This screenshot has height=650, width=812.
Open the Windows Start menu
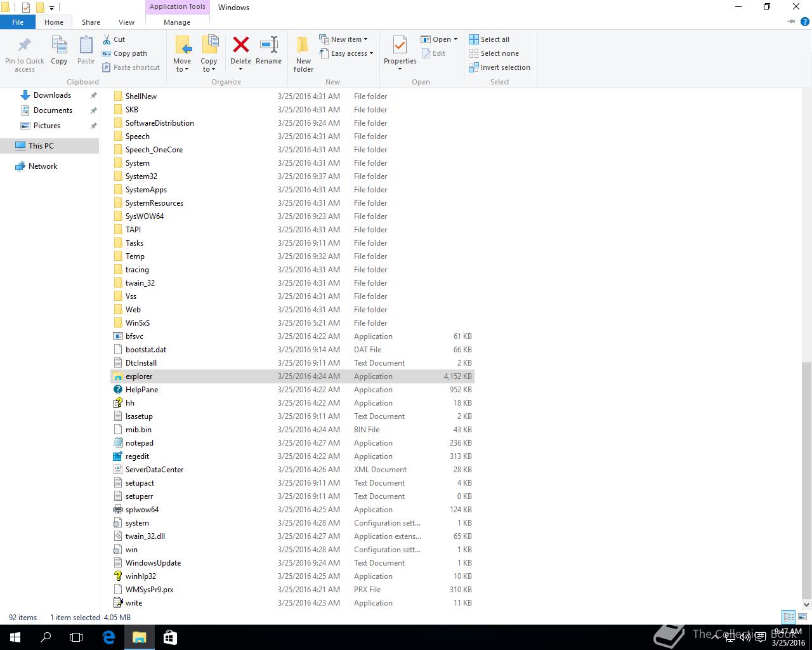click(x=15, y=637)
